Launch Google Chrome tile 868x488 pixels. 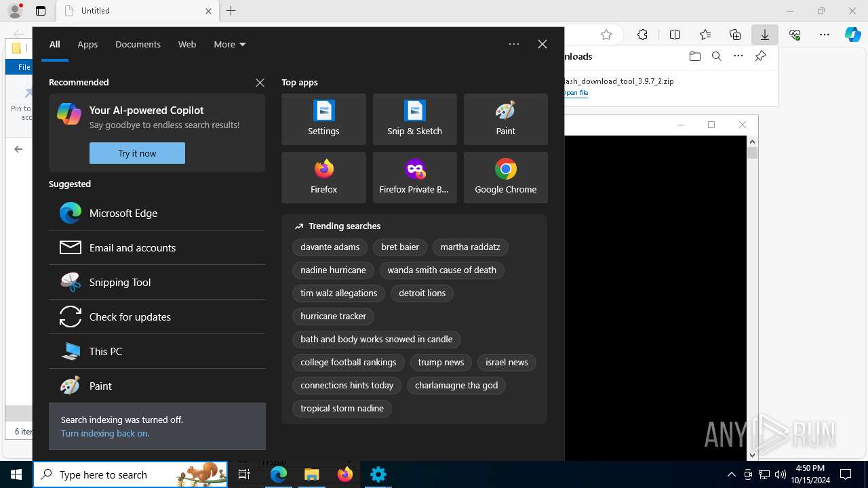click(505, 178)
